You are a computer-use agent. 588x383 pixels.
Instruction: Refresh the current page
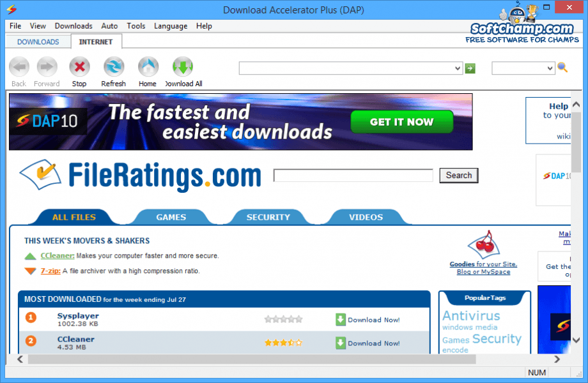[x=114, y=67]
